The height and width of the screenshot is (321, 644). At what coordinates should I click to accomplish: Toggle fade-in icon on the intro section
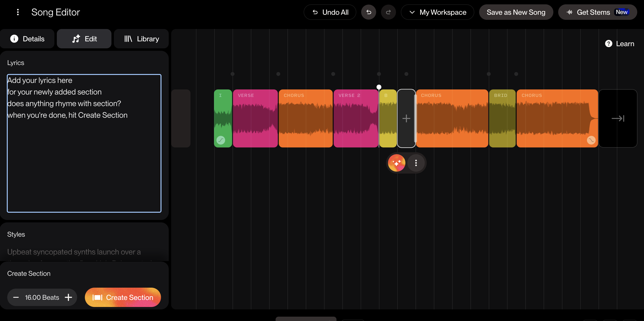click(x=221, y=140)
